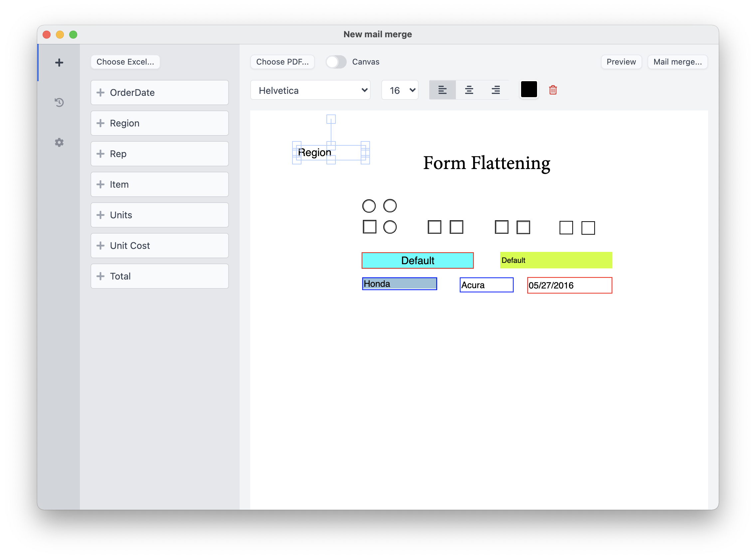Open the settings gear icon in sidebar
The image size is (756, 559).
[x=59, y=142]
